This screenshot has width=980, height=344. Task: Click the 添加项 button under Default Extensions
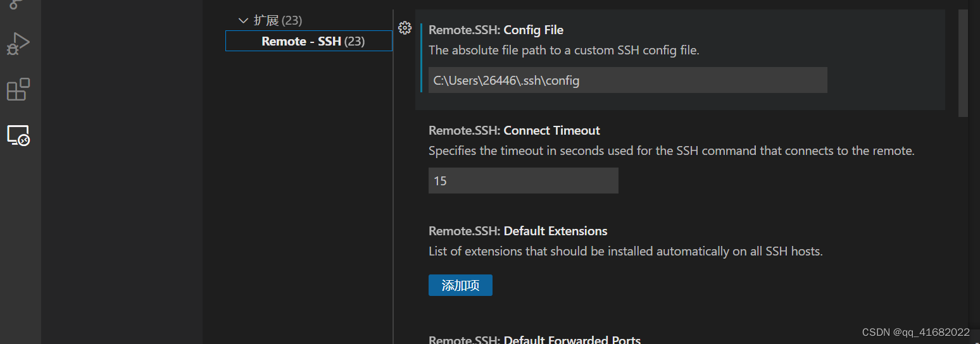460,285
